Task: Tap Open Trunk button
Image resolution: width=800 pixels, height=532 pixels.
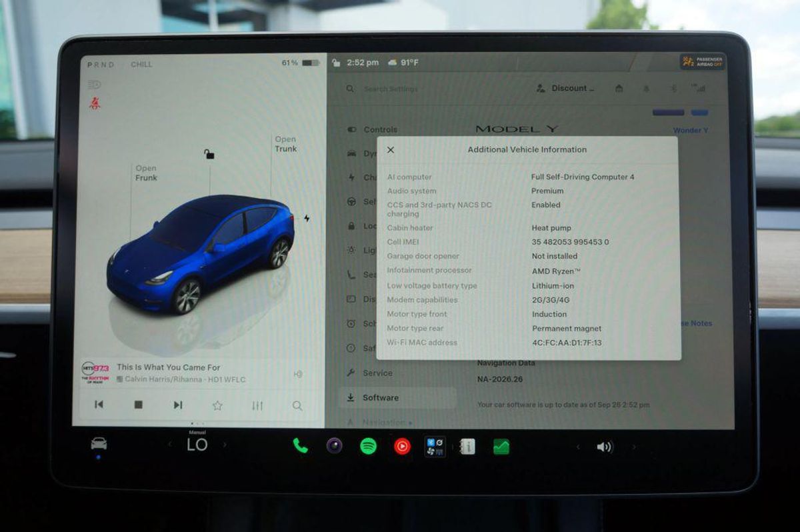Action: coord(285,144)
